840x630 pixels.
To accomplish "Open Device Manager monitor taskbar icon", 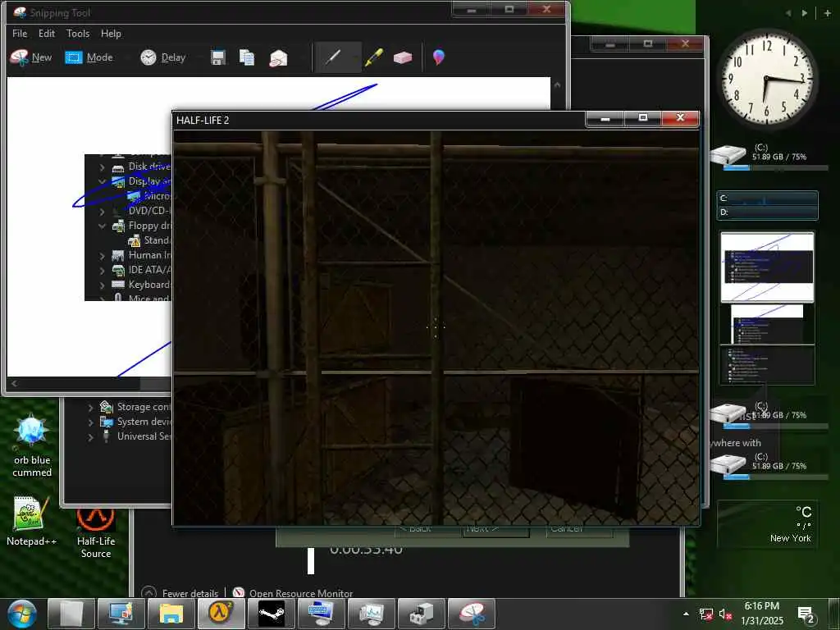I will [x=121, y=614].
